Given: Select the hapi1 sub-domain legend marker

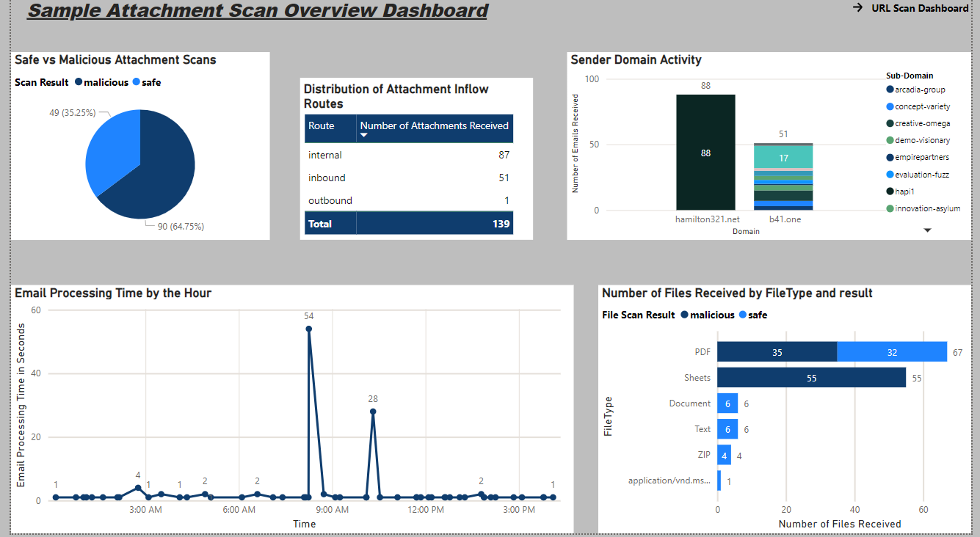Looking at the screenshot, I should (890, 191).
